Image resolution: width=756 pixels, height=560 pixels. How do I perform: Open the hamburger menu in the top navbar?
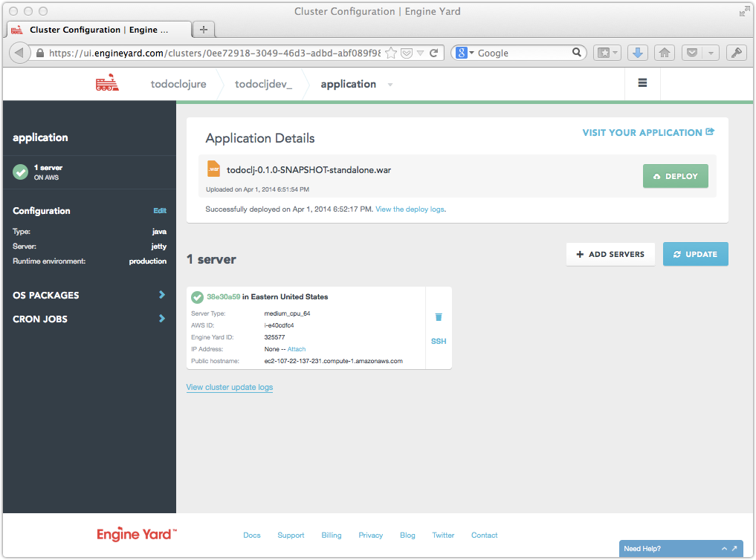point(642,83)
